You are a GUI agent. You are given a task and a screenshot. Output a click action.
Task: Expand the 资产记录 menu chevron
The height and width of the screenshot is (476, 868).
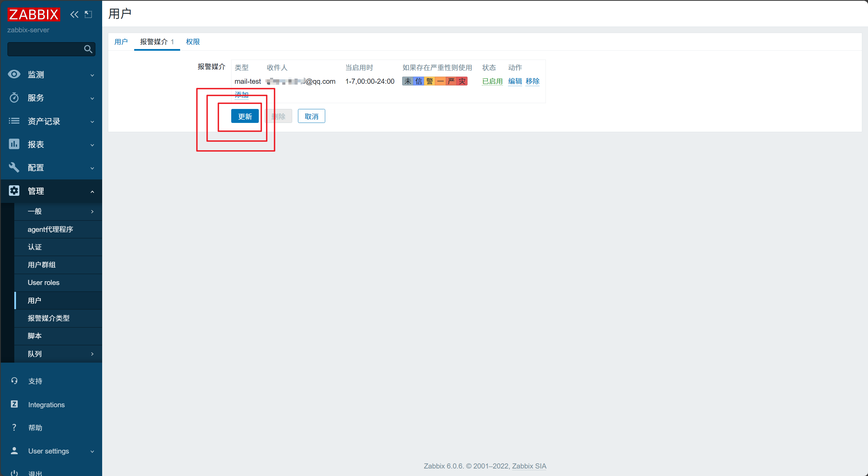(92, 122)
